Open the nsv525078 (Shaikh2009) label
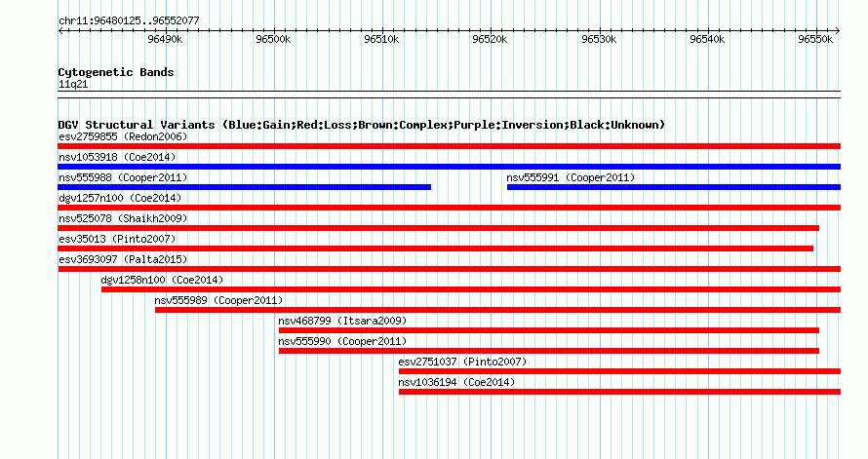Image resolution: width=868 pixels, height=459 pixels. pos(123,218)
